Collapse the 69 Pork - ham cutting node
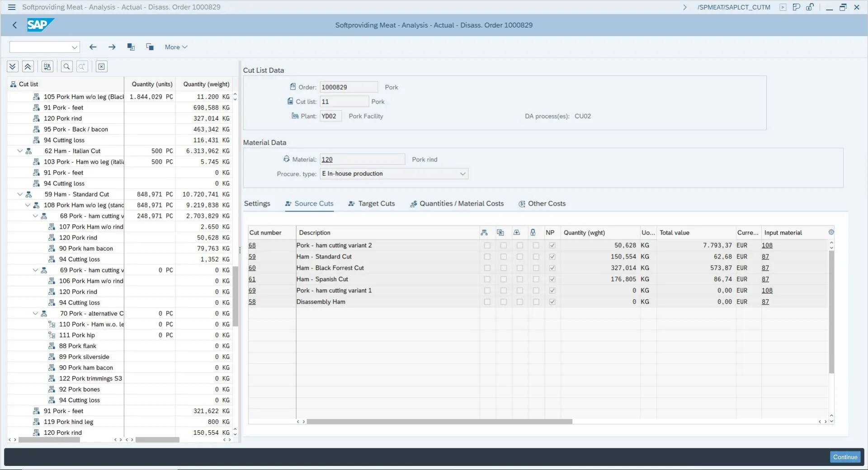Screen dimensions: 868x470 (35, 270)
